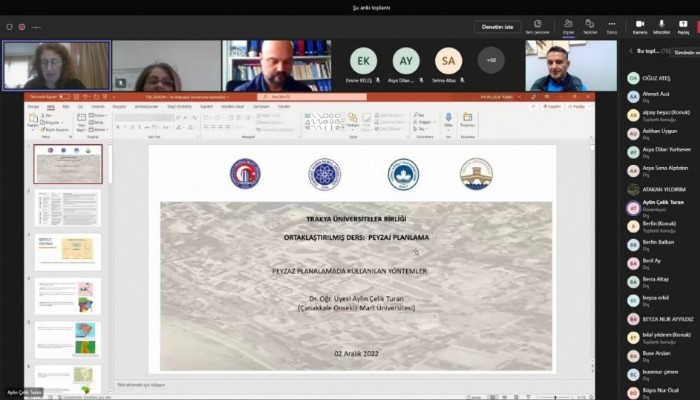Open the shapes gallery in ribbon

[325, 121]
